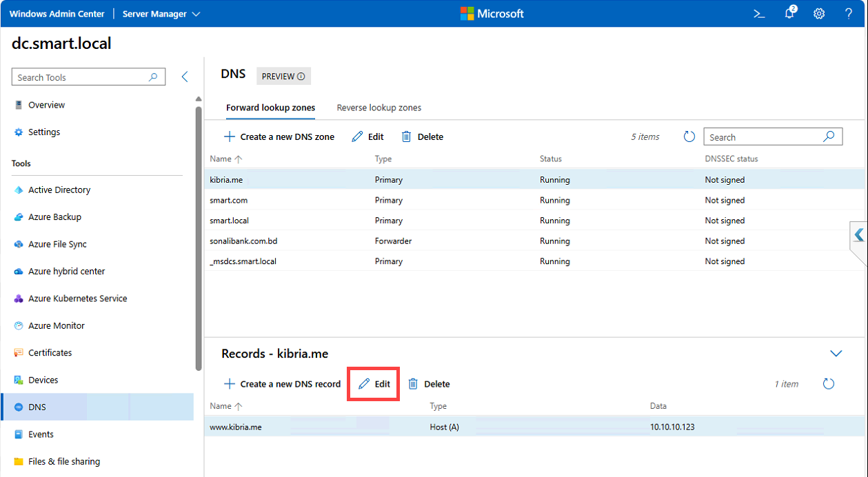Open the Azure Monitor tool

(x=57, y=325)
